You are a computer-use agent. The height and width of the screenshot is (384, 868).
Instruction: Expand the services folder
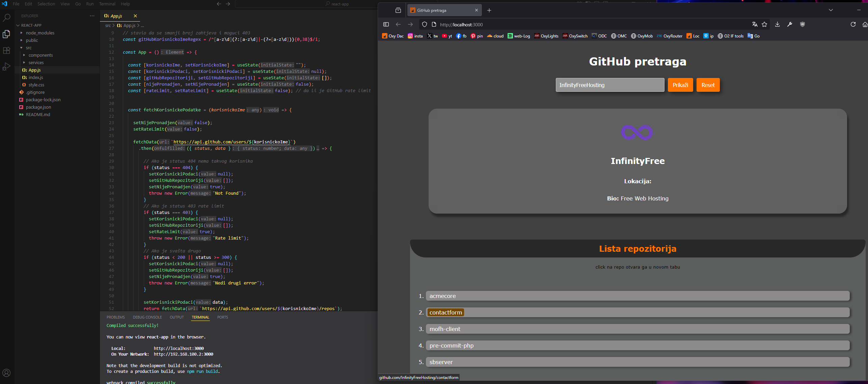click(x=36, y=62)
